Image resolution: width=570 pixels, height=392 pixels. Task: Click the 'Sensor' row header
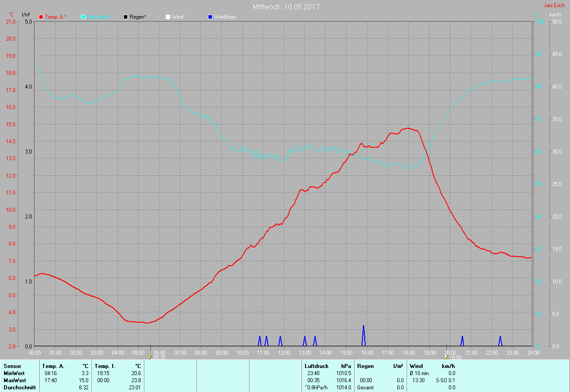pyautogui.click(x=12, y=366)
